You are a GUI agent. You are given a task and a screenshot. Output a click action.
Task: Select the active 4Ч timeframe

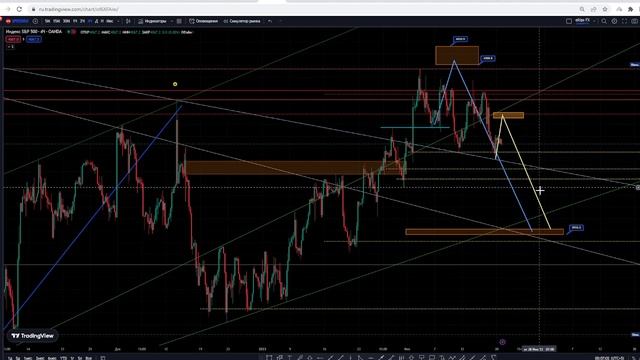[90, 21]
